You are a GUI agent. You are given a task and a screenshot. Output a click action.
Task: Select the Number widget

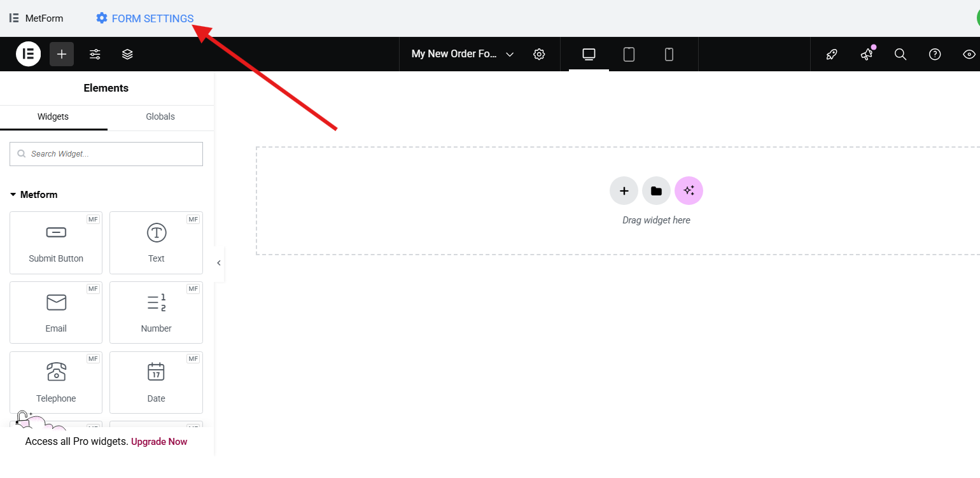pos(156,313)
